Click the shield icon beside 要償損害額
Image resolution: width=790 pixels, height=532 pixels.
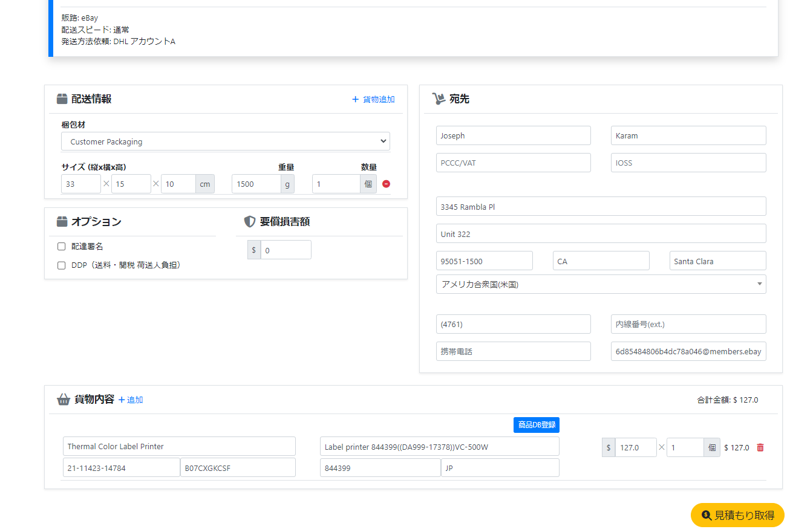coord(250,222)
